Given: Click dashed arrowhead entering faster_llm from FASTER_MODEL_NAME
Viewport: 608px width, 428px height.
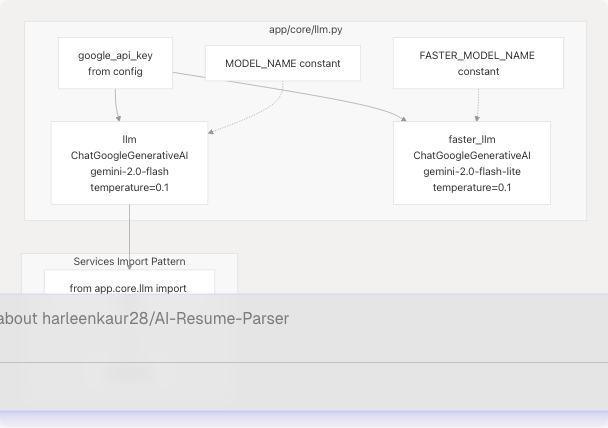Looking at the screenshot, I should [476, 117].
